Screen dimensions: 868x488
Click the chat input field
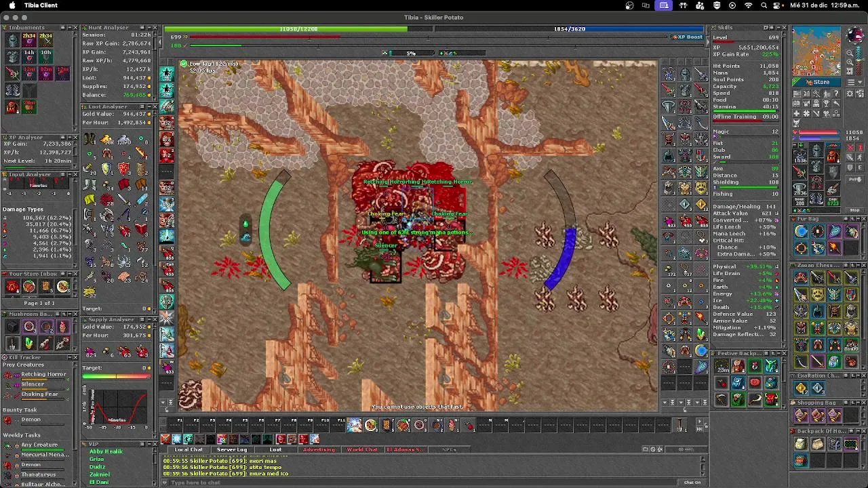pyautogui.click(x=424, y=483)
